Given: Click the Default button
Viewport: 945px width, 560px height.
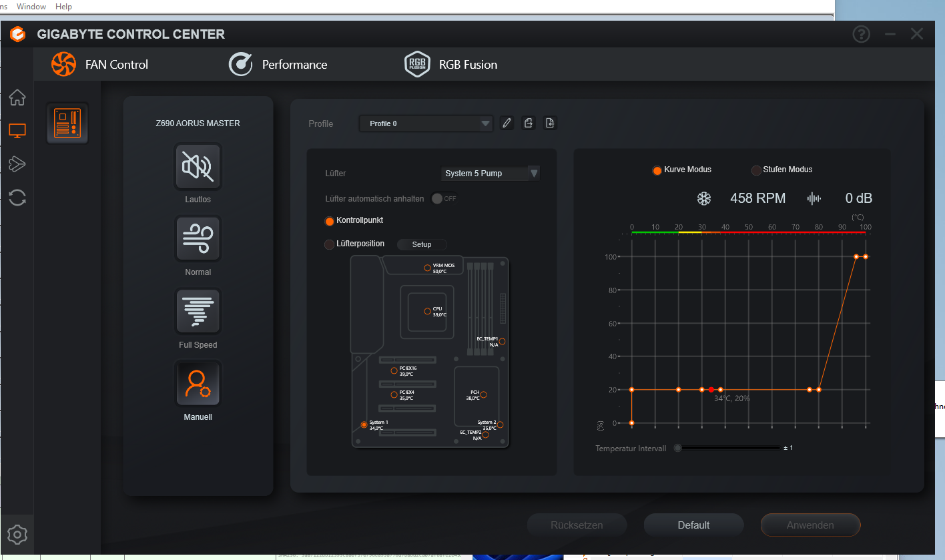Looking at the screenshot, I should [x=693, y=525].
